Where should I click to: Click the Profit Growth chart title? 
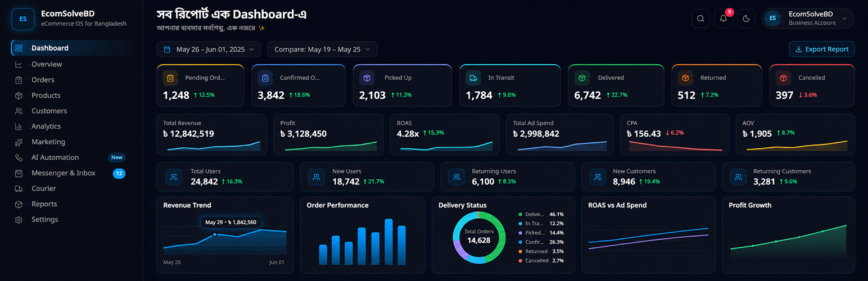coord(750,205)
